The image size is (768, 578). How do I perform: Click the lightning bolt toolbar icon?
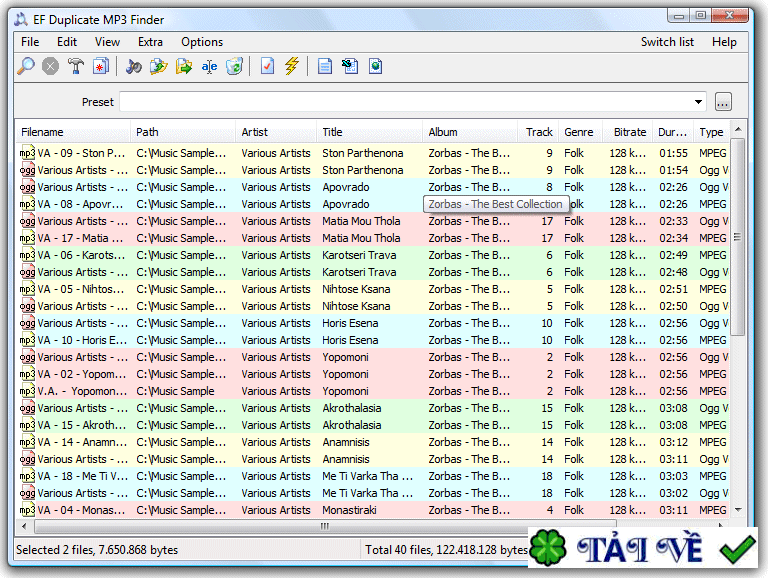click(x=292, y=66)
